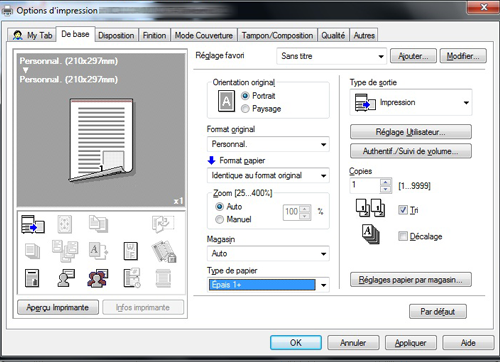Open Authentif./Suivi de volume settings

(411, 151)
